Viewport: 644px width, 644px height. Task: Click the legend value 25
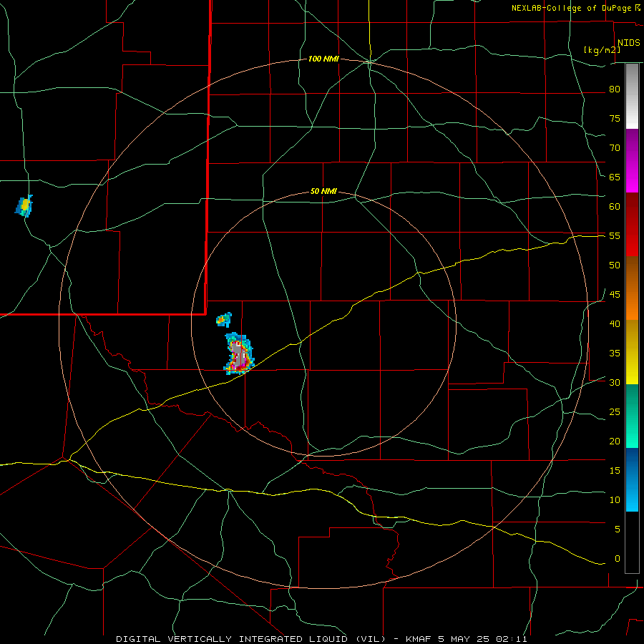(x=615, y=412)
